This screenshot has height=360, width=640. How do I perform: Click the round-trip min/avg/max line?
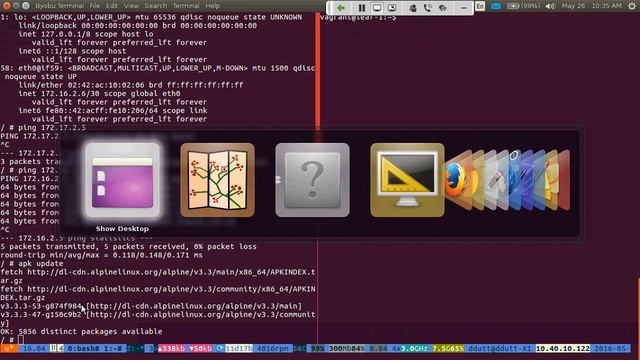(x=102, y=255)
